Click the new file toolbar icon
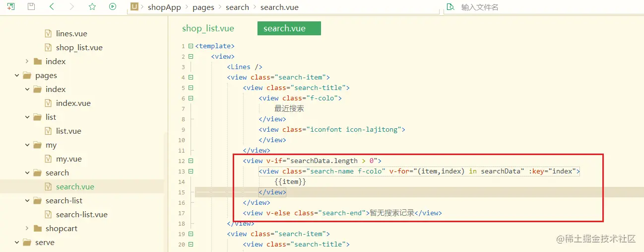Image resolution: width=644 pixels, height=252 pixels. pos(11,6)
